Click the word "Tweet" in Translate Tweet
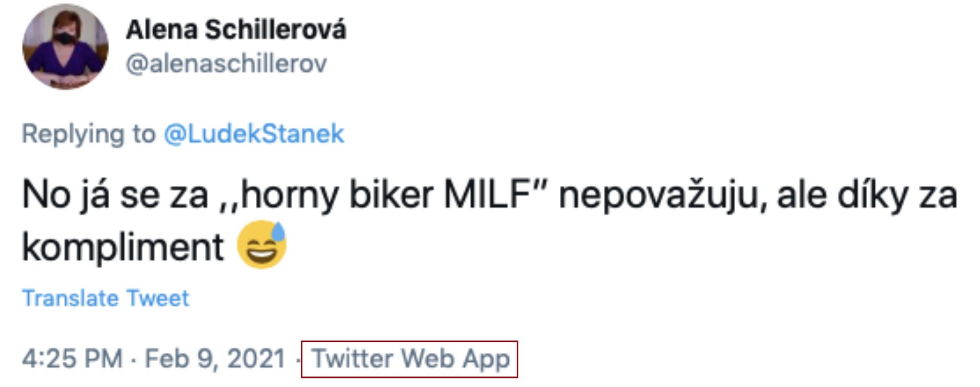980x387 pixels. point(157,298)
